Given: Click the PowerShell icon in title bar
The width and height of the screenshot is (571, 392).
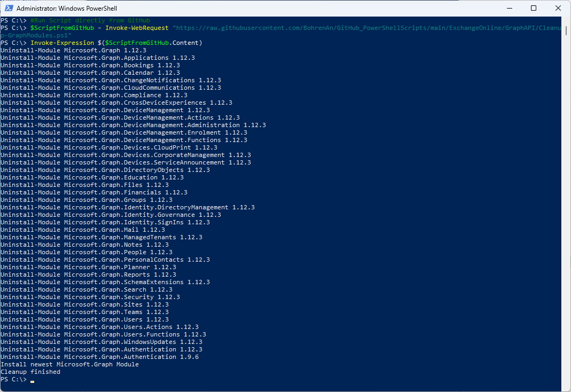Looking at the screenshot, I should pyautogui.click(x=9, y=8).
